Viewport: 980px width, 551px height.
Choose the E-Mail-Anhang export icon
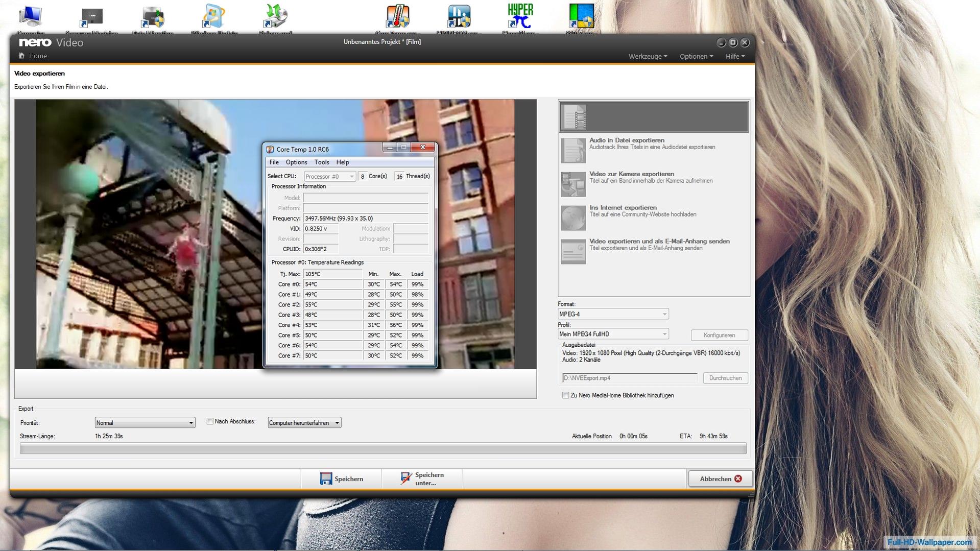[x=573, y=252]
